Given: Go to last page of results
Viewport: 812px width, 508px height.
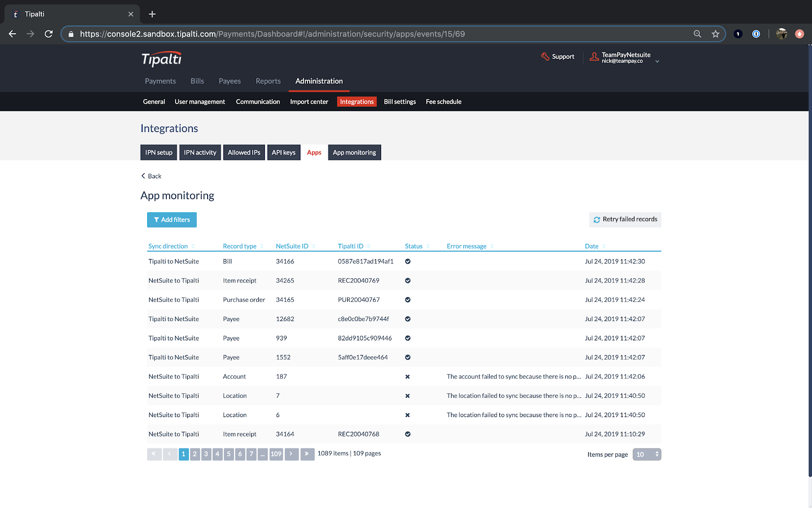Looking at the screenshot, I should [307, 454].
